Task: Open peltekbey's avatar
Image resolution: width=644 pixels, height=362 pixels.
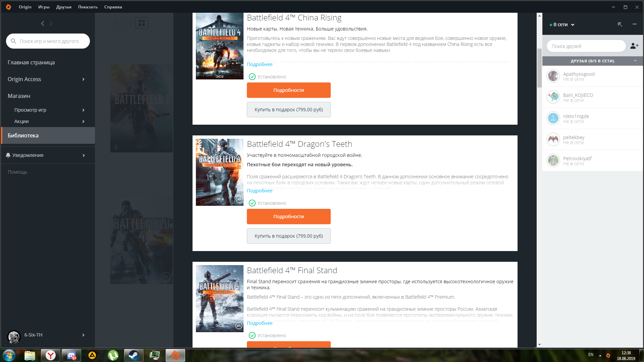Action: coord(553,139)
